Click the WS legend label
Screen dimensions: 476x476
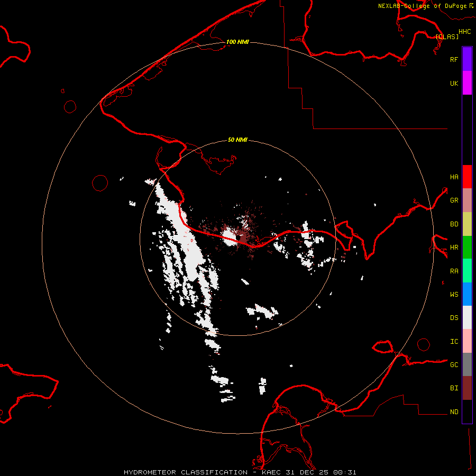[454, 295]
